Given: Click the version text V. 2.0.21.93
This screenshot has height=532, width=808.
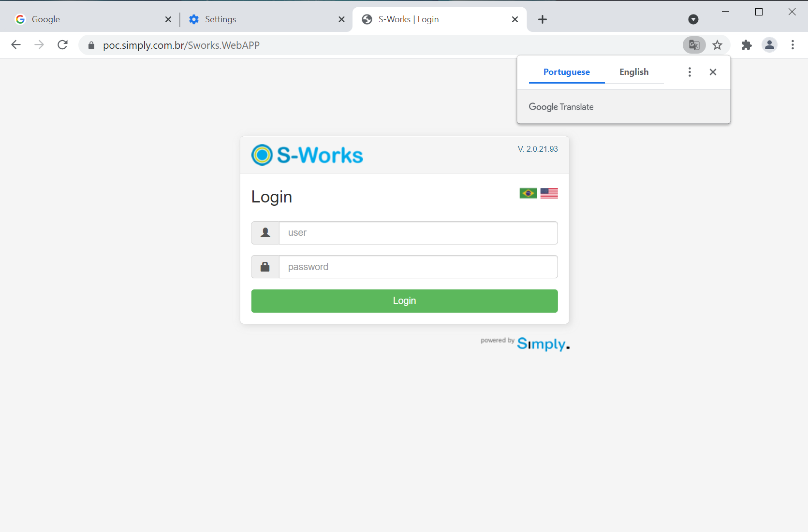Looking at the screenshot, I should coord(538,149).
